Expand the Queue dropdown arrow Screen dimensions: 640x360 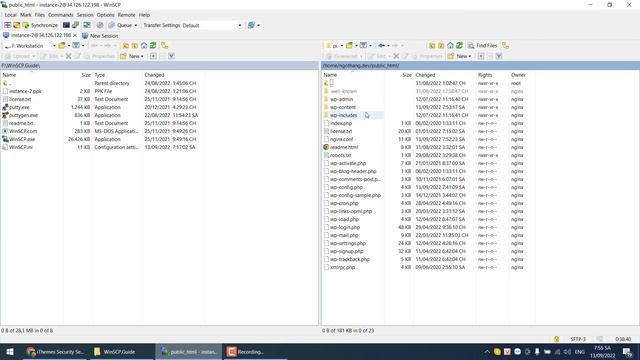[136, 25]
